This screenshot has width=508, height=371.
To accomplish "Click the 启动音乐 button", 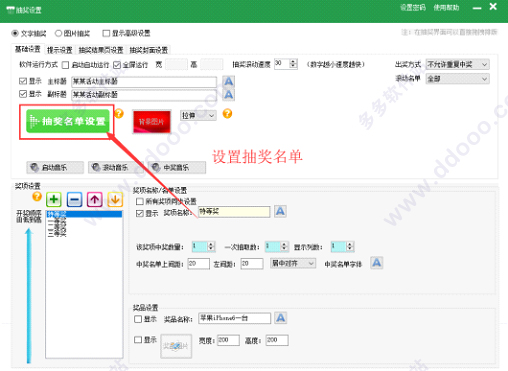I will pos(55,167).
